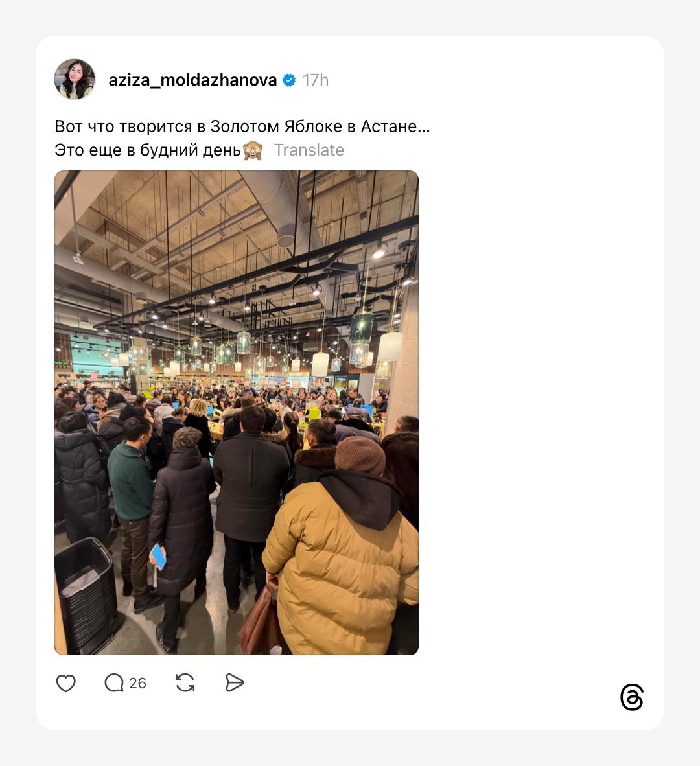Visit the aziza_moldazhanova profile via username
Screen dimensions: 700x766
(192, 80)
